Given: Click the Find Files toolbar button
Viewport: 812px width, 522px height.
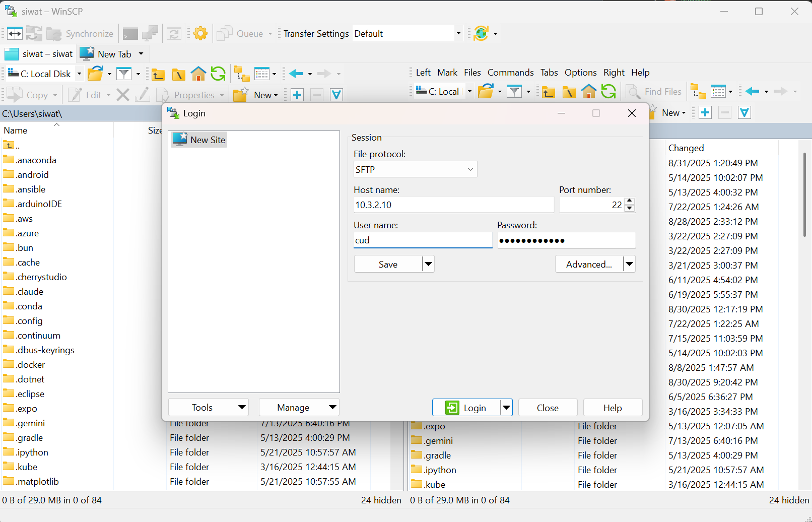Looking at the screenshot, I should [654, 92].
